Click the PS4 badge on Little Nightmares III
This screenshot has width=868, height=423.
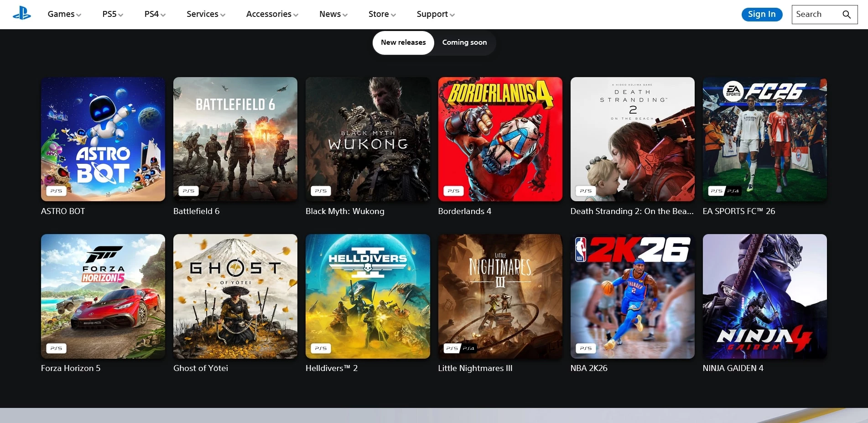[468, 348]
